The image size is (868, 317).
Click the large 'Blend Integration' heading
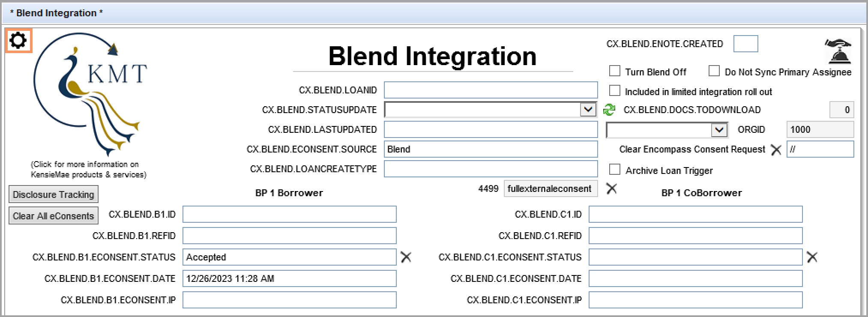pos(432,56)
